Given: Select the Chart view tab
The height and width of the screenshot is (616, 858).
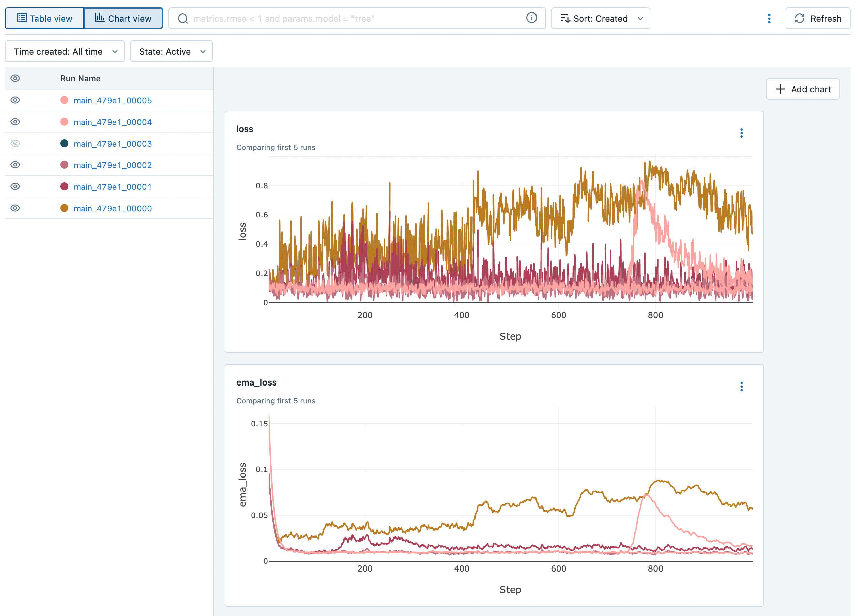Looking at the screenshot, I should pos(124,18).
